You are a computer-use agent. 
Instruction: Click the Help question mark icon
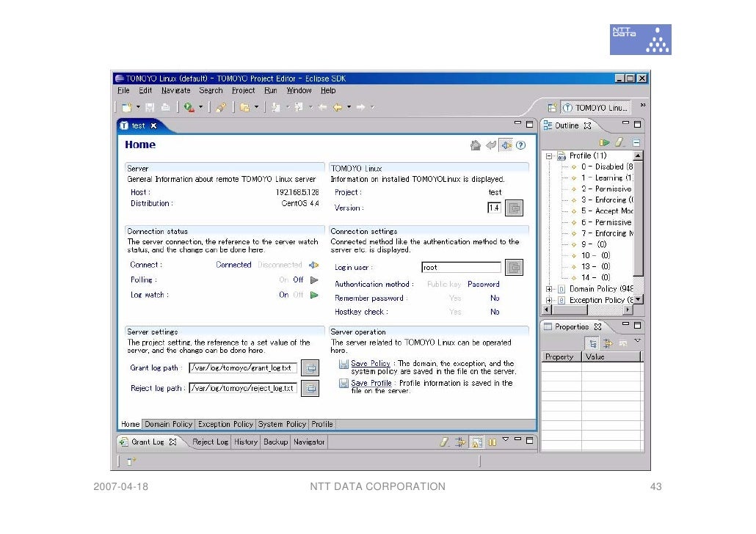520,145
